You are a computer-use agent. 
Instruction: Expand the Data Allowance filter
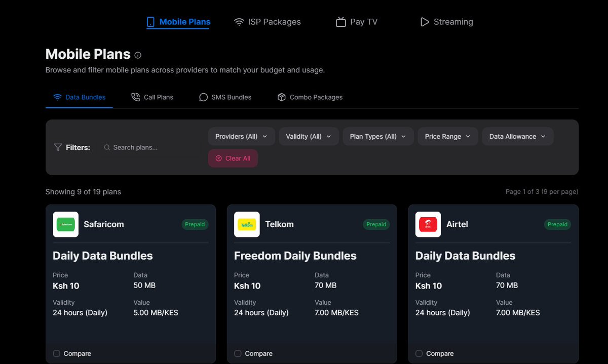pos(518,137)
